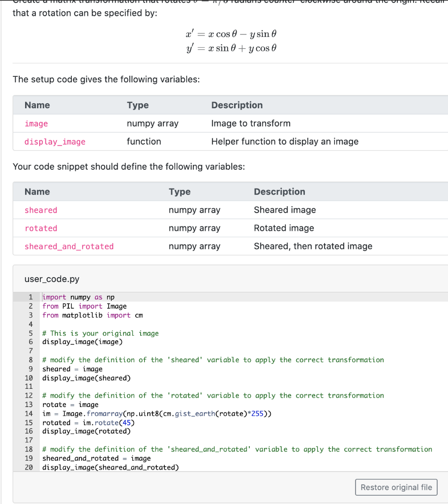
Task: Select line number 1 in the editor
Action: (30, 297)
